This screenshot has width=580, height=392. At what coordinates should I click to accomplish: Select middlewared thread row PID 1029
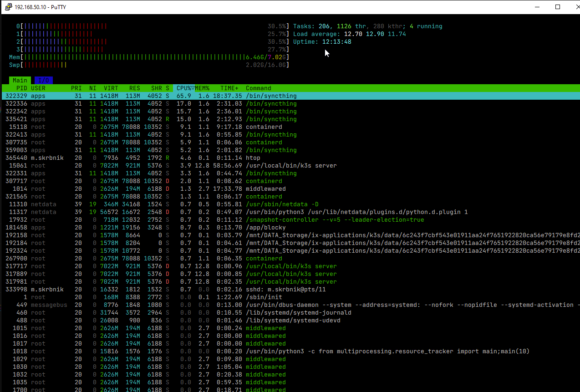(291, 359)
